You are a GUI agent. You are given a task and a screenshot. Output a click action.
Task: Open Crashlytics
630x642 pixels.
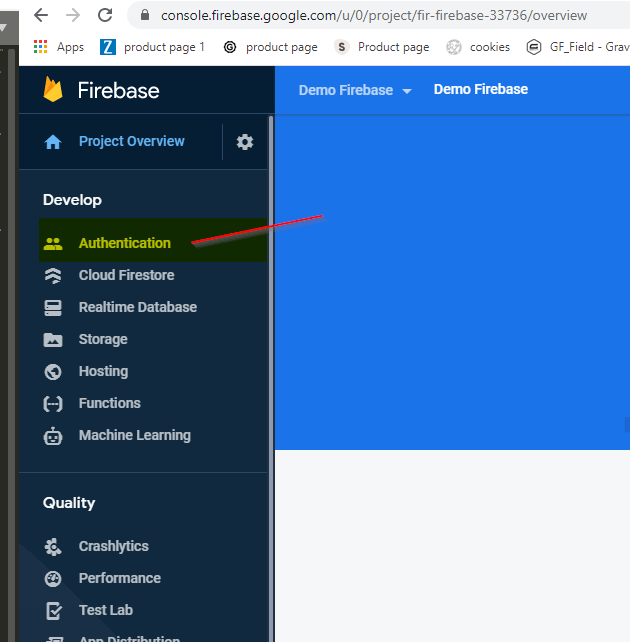pyautogui.click(x=113, y=546)
